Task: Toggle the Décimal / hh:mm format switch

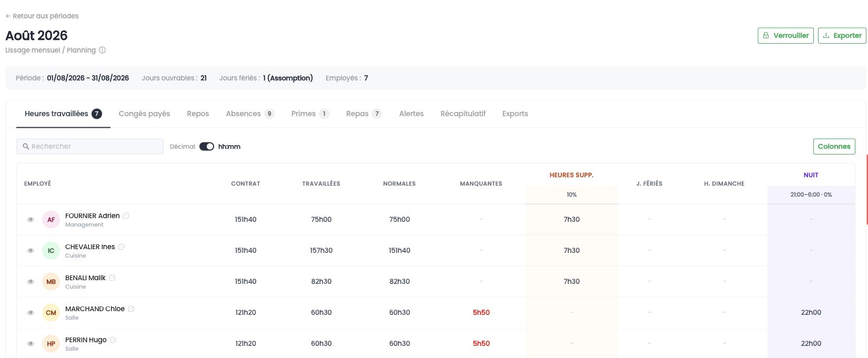Action: click(x=207, y=147)
